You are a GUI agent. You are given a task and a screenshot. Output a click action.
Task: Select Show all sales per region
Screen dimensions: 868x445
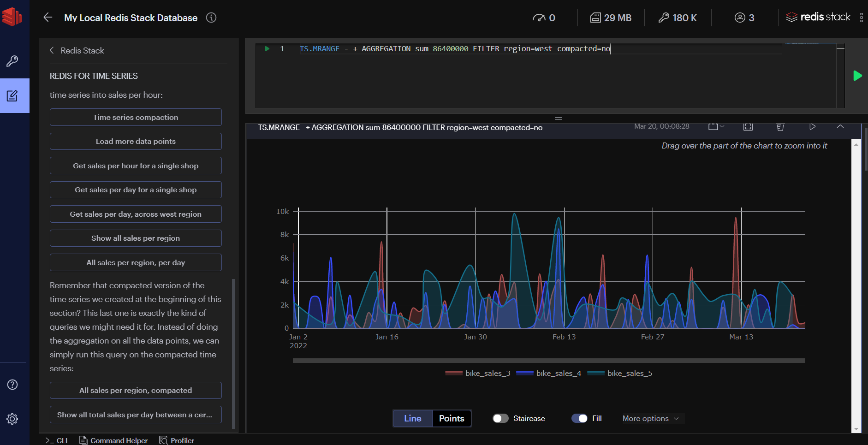(135, 238)
